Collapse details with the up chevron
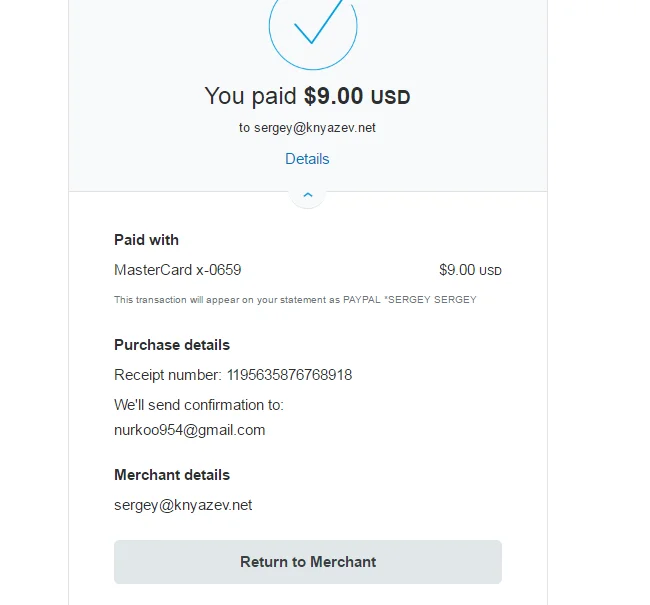This screenshot has height=605, width=650. click(x=308, y=194)
